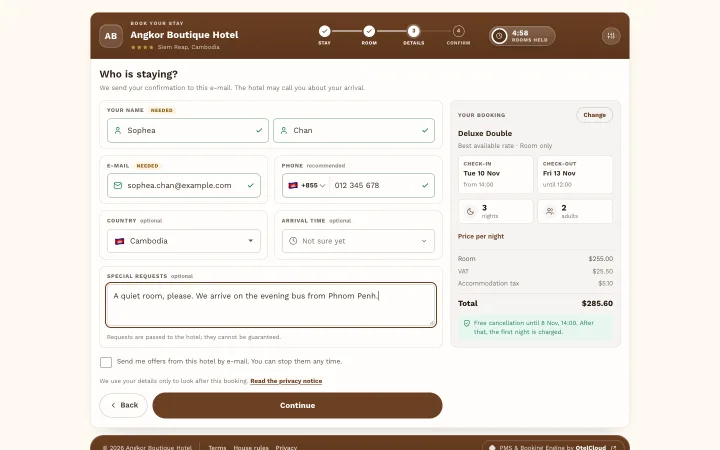Tick the hotel offers by e-mail checkbox
The height and width of the screenshot is (450, 720).
pos(106,362)
